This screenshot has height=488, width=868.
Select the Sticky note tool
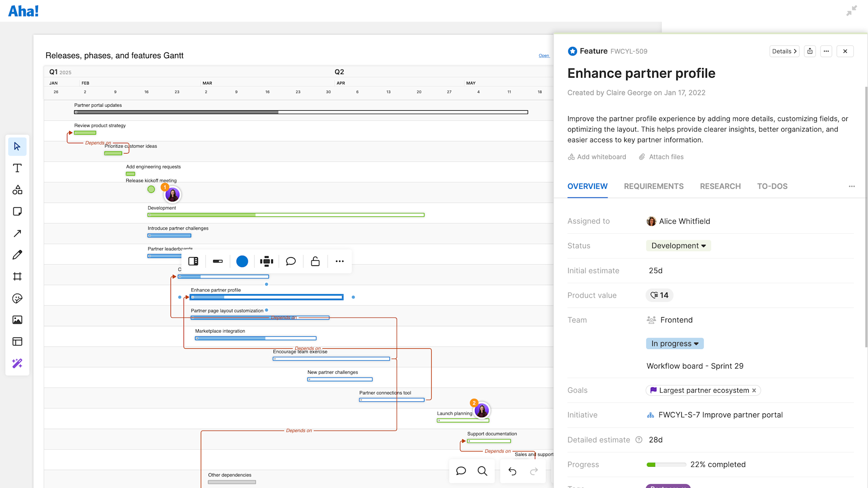point(17,211)
